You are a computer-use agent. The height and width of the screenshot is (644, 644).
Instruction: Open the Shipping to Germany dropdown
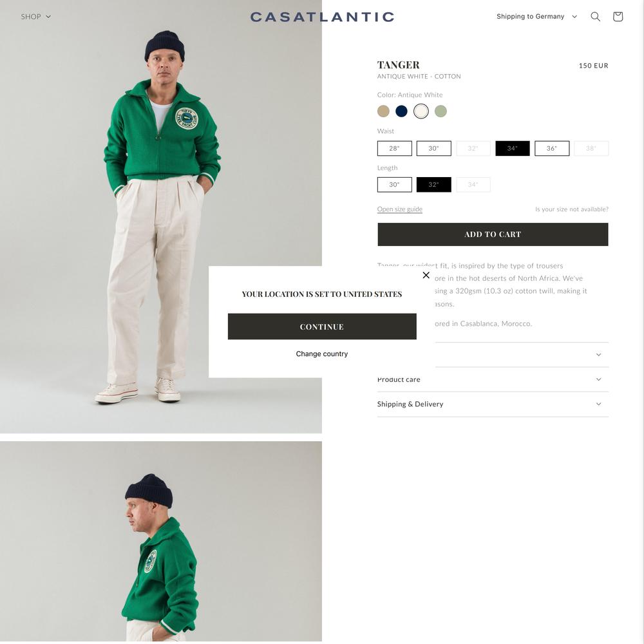pyautogui.click(x=536, y=17)
